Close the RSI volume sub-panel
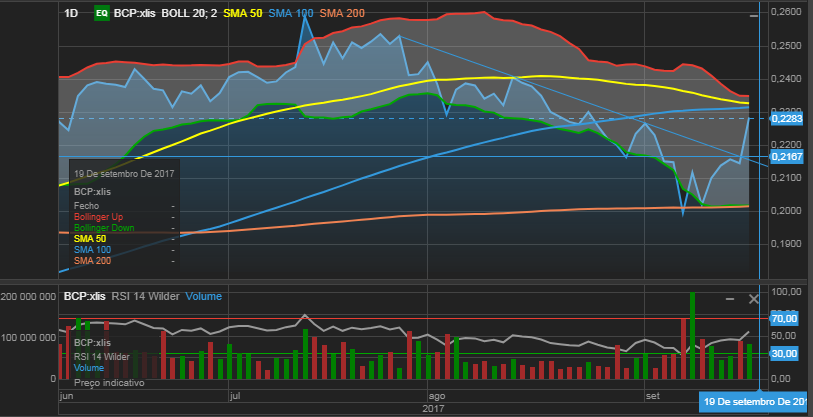 (754, 299)
